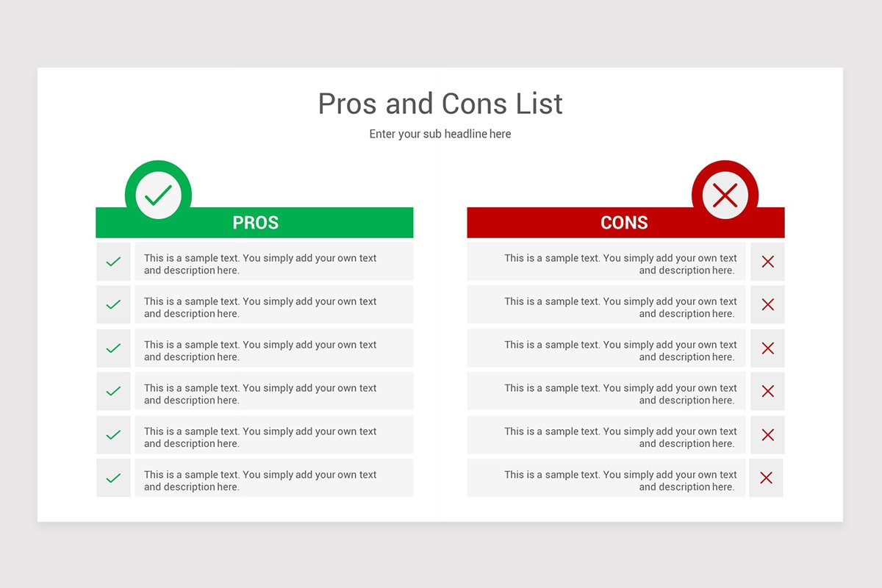This screenshot has width=882, height=588.
Task: Click the 'Enter your sub headline here' text
Action: point(440,134)
